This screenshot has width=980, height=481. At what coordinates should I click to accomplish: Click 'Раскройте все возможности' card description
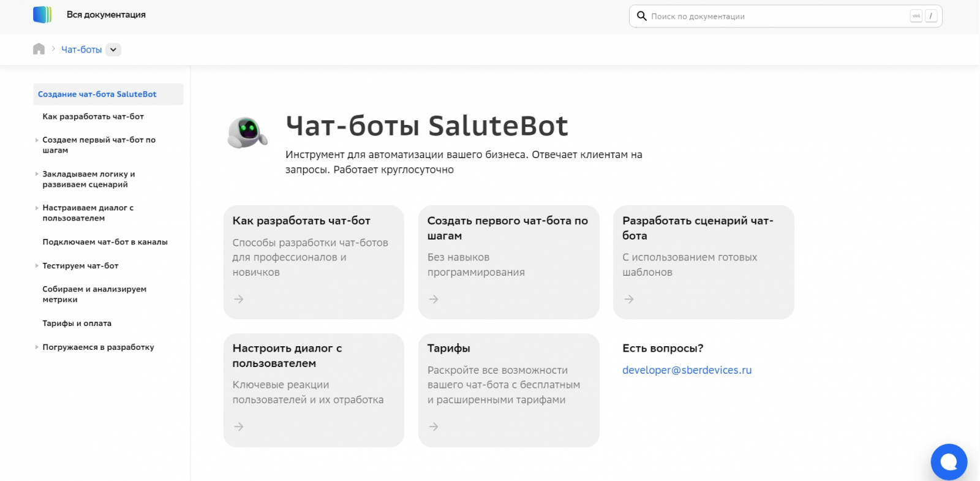tap(503, 385)
